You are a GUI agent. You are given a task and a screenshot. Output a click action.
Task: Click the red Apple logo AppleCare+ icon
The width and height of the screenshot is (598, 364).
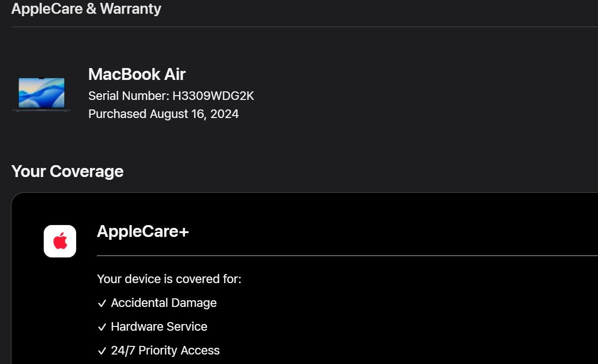tap(60, 241)
